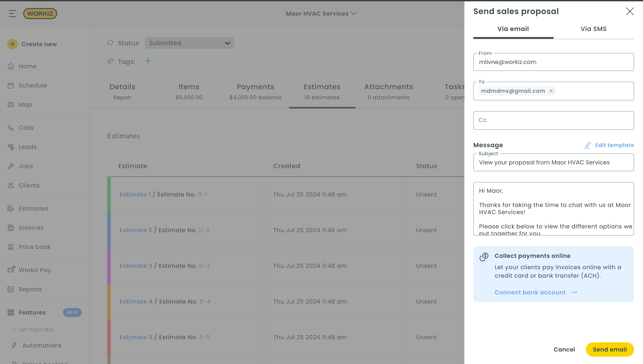Click the Estimate column header
Viewport: 643px width, 364px height.
pos(133,166)
